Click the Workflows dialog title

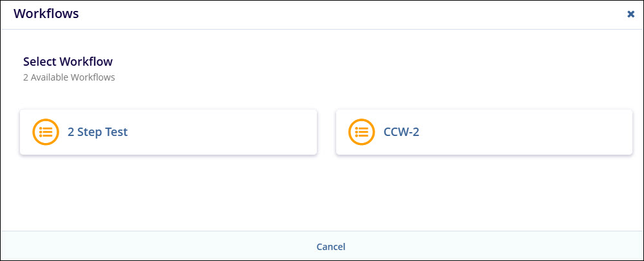46,14
